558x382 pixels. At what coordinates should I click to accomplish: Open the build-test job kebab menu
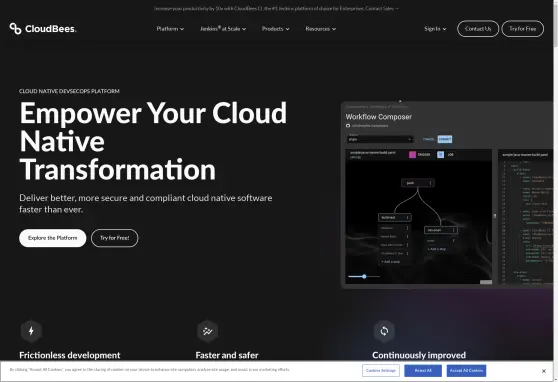tap(407, 218)
